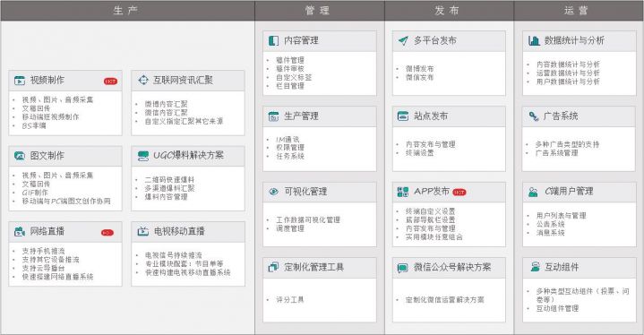Open the 互联网资讯汇聚 card title
The image size is (644, 335).
coord(183,80)
